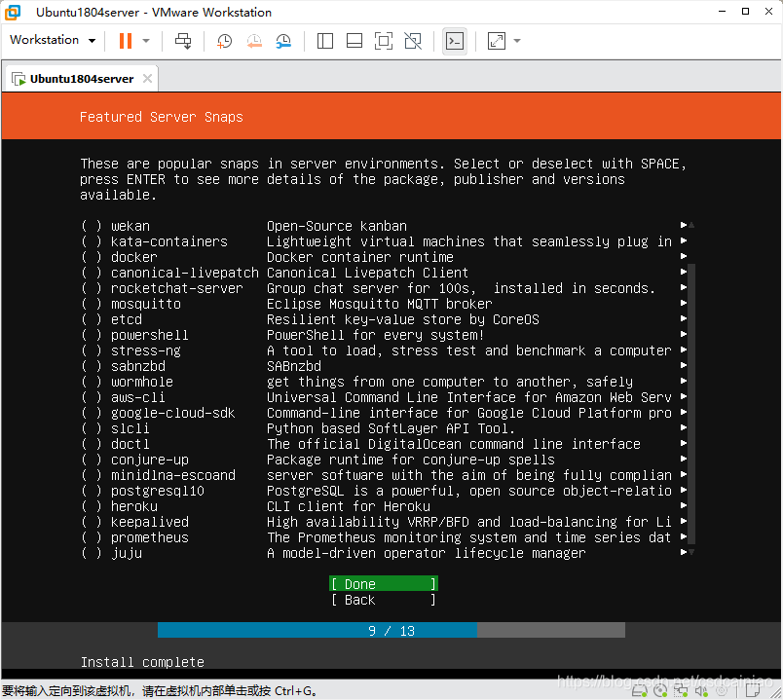Screen dimensions: 783x700
Task: Click the 'keepalived' snap name
Action: coord(150,522)
